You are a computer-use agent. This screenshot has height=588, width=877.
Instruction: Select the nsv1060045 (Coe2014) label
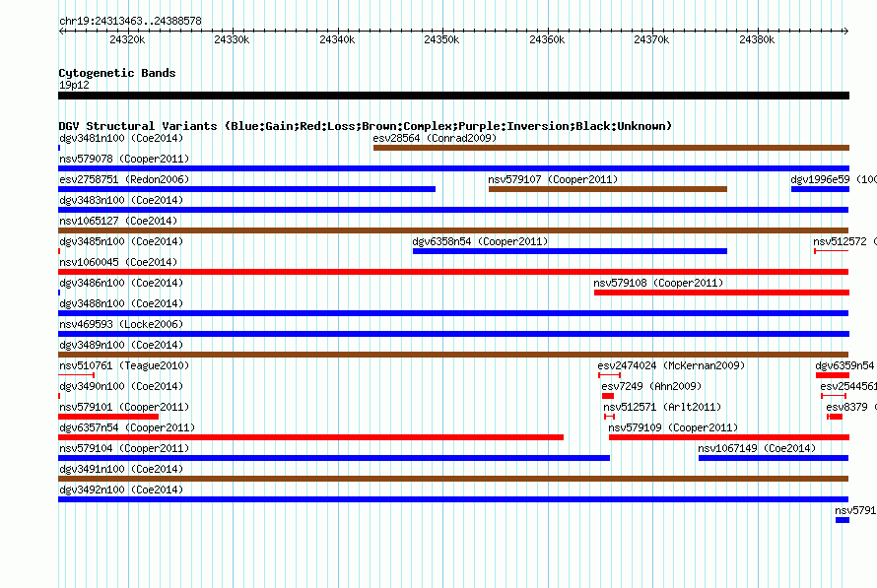coord(118,262)
